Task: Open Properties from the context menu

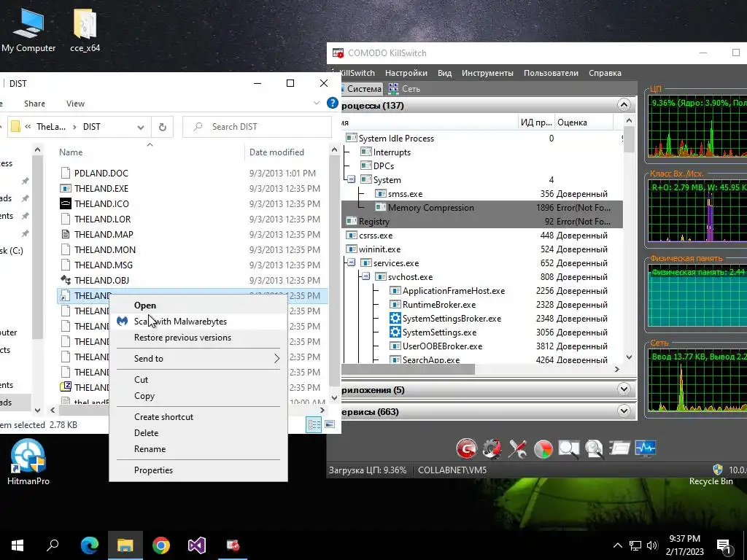Action: [x=198, y=470]
